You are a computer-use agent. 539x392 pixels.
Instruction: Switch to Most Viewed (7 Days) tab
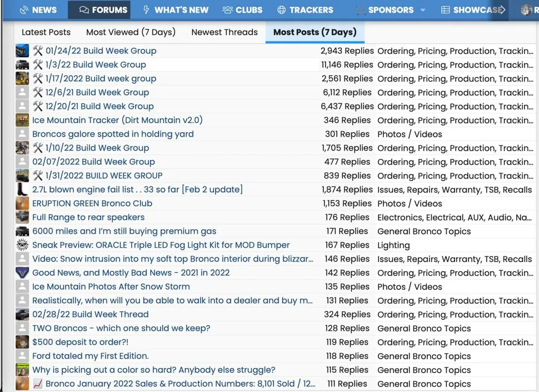(x=131, y=32)
